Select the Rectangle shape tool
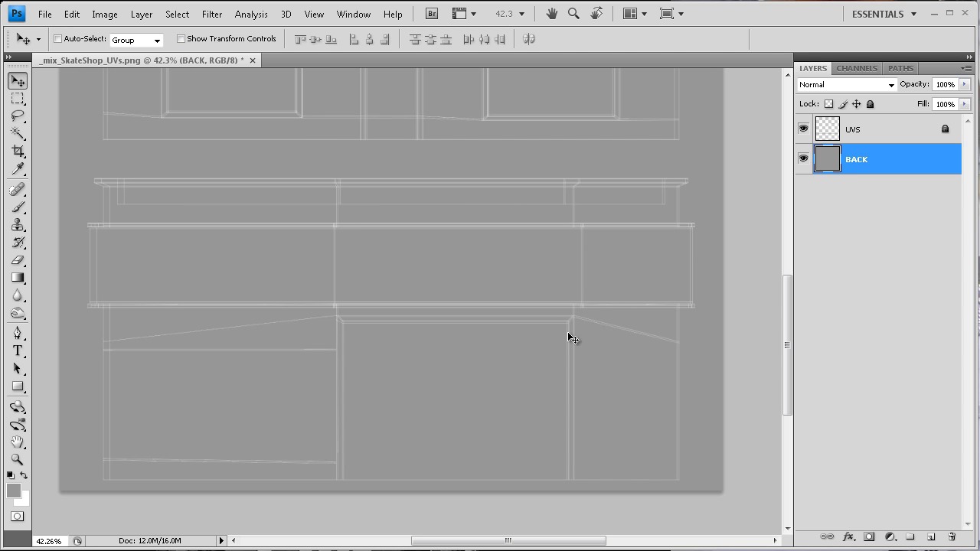 click(18, 386)
